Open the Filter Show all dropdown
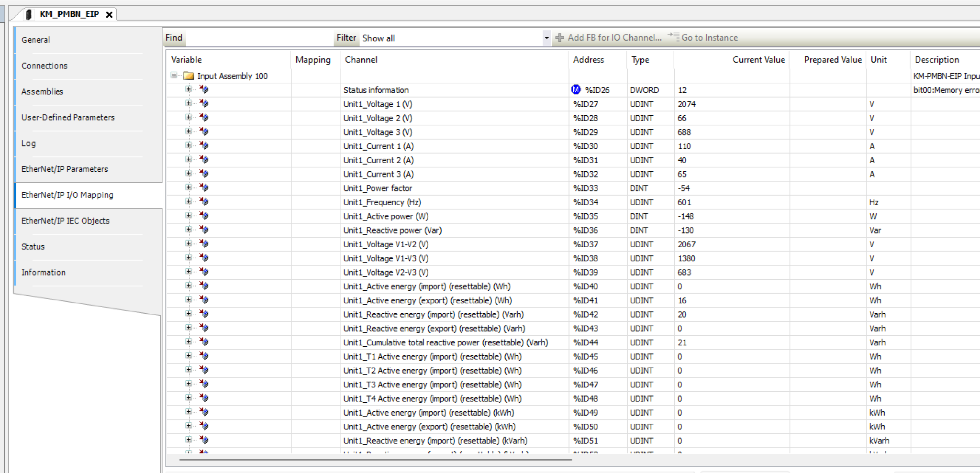Viewport: 980px width, 473px height. (546, 38)
